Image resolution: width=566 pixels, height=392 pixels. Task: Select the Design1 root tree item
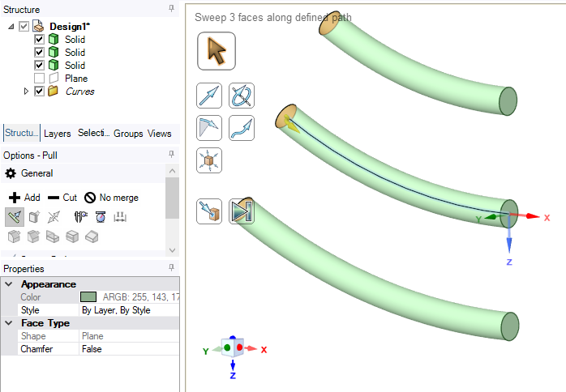click(x=70, y=27)
